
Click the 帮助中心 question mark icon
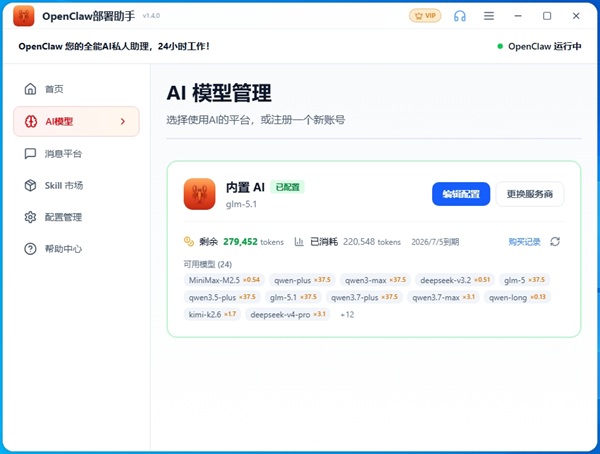click(x=30, y=249)
